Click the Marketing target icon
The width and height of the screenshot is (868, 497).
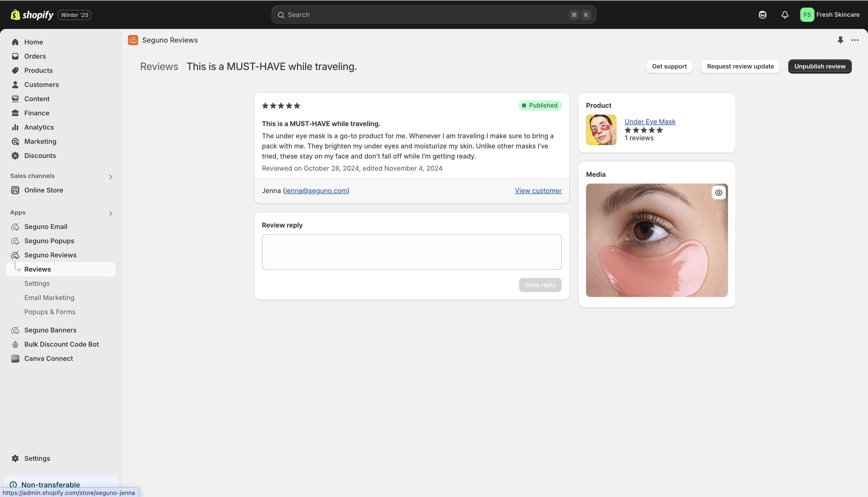click(15, 141)
